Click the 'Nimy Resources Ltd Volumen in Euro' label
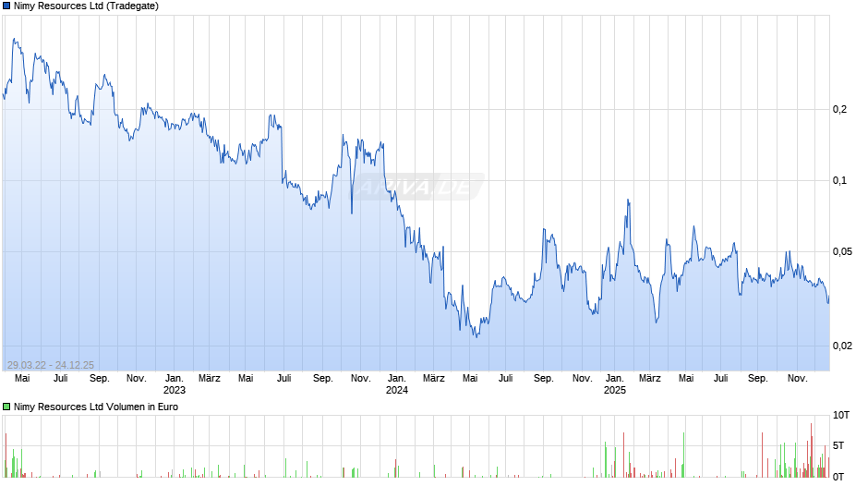868x486 pixels. [96, 407]
